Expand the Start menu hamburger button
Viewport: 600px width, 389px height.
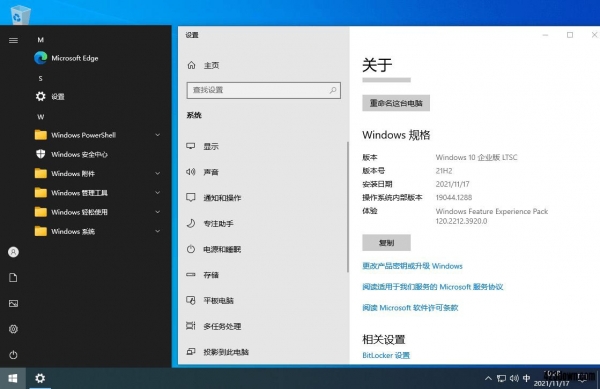(x=13, y=40)
